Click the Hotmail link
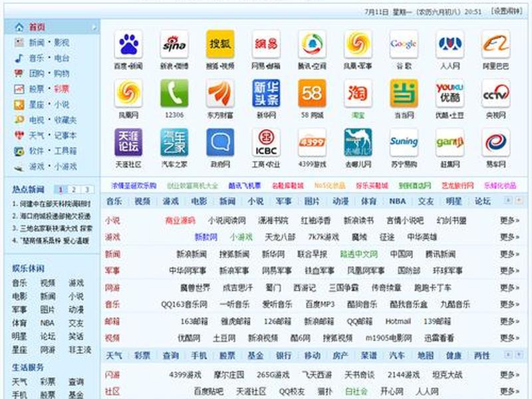The height and width of the screenshot is (399, 532). pyautogui.click(x=398, y=321)
